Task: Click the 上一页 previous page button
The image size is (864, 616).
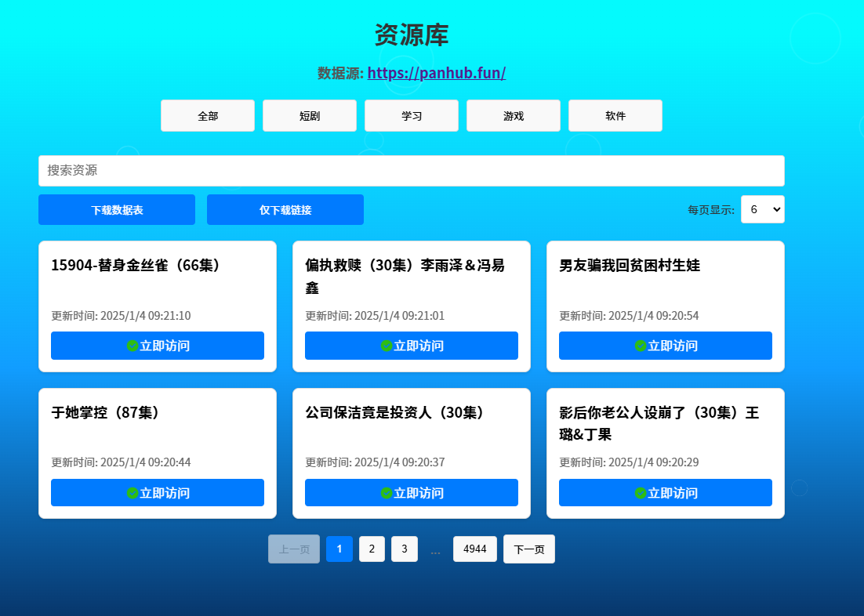Action: [294, 549]
